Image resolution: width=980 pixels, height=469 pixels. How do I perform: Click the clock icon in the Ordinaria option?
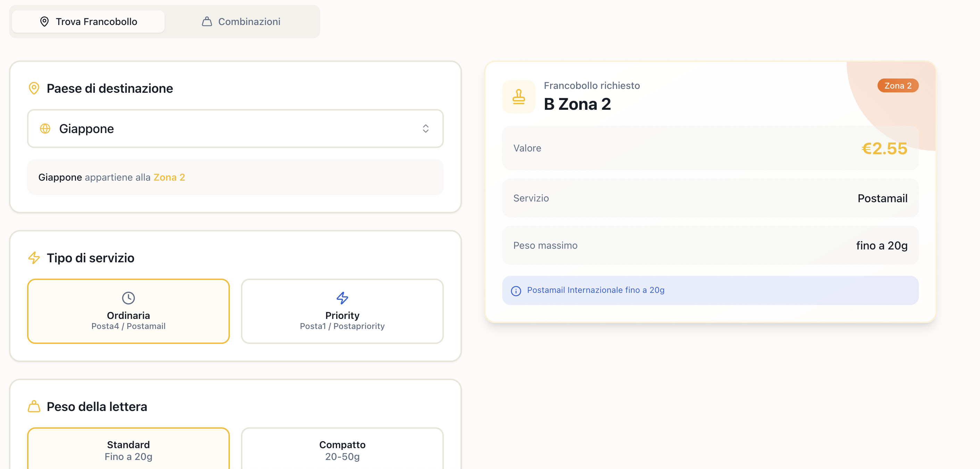128,298
